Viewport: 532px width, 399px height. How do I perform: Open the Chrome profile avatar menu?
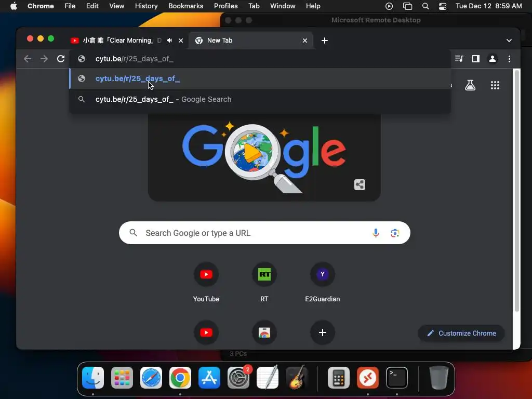coord(493,59)
